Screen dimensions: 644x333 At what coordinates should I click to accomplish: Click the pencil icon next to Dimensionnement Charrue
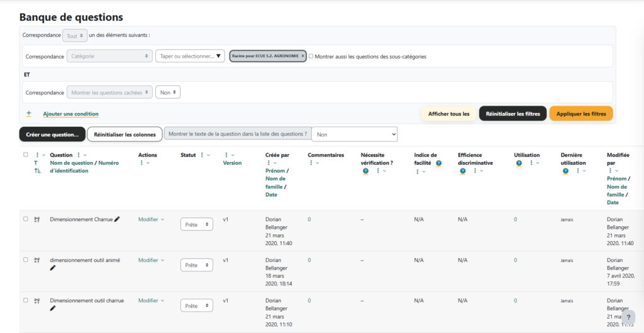(117, 219)
